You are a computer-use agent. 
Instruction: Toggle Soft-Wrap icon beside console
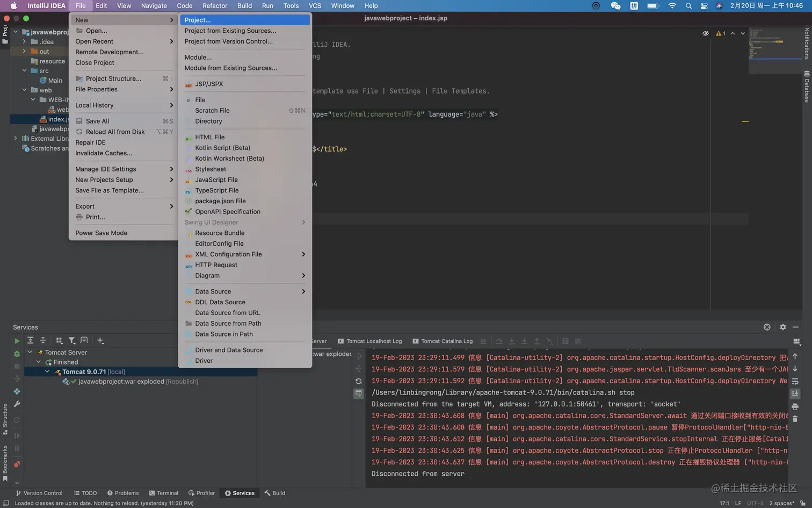click(x=795, y=381)
